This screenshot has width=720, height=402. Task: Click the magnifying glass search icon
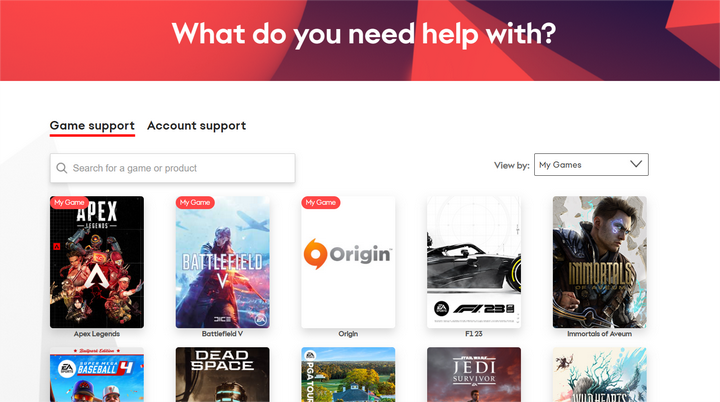tap(62, 168)
